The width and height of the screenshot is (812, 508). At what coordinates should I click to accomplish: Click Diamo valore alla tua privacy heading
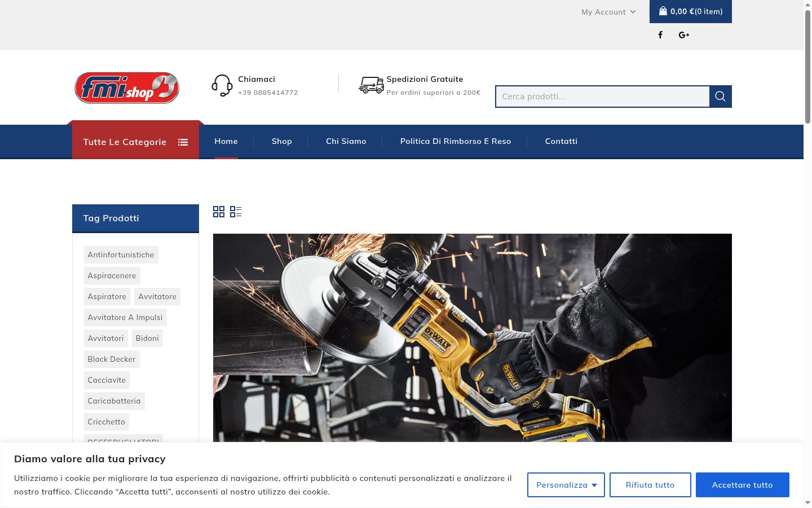90,459
